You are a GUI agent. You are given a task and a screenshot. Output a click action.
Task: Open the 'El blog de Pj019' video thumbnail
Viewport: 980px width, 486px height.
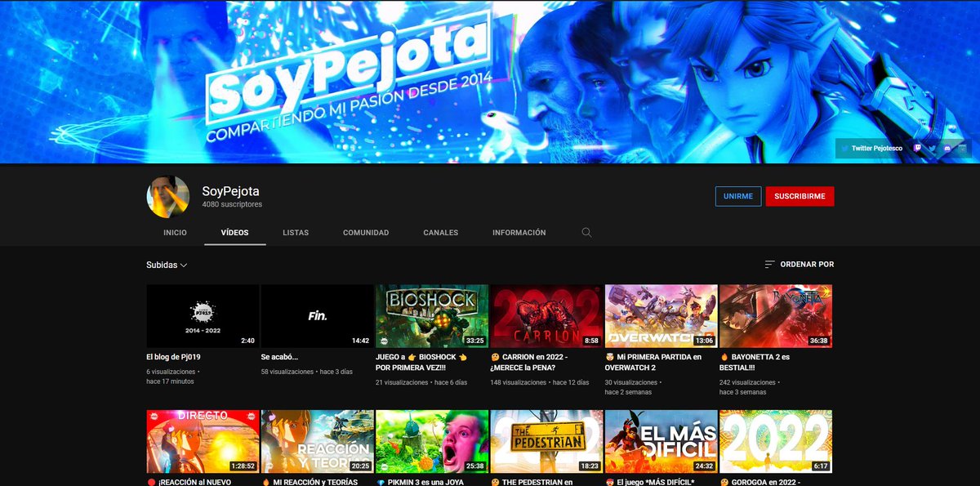point(203,316)
